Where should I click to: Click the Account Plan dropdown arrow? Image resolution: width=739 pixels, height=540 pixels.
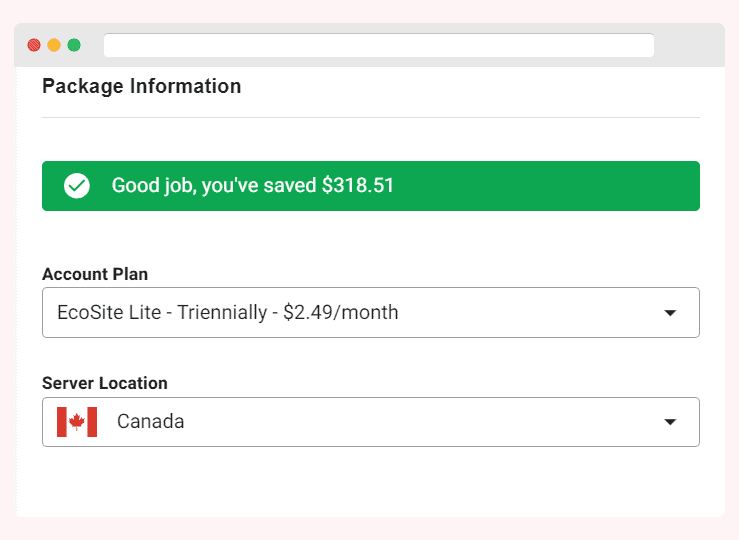click(670, 313)
